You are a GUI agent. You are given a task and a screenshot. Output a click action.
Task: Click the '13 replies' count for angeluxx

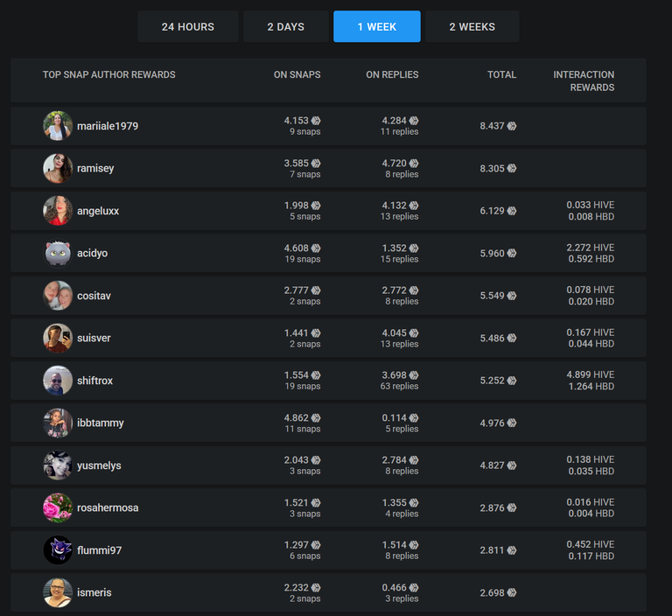[399, 216]
